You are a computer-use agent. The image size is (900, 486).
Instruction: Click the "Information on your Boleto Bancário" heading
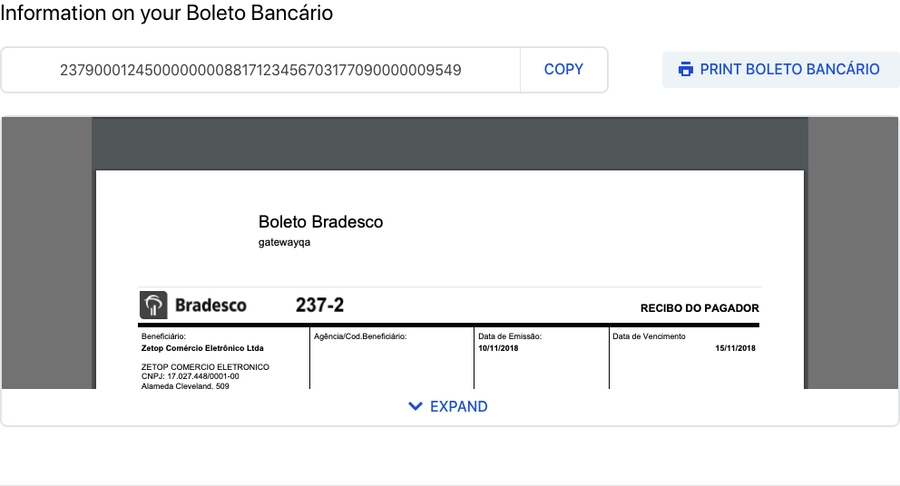[x=167, y=13]
